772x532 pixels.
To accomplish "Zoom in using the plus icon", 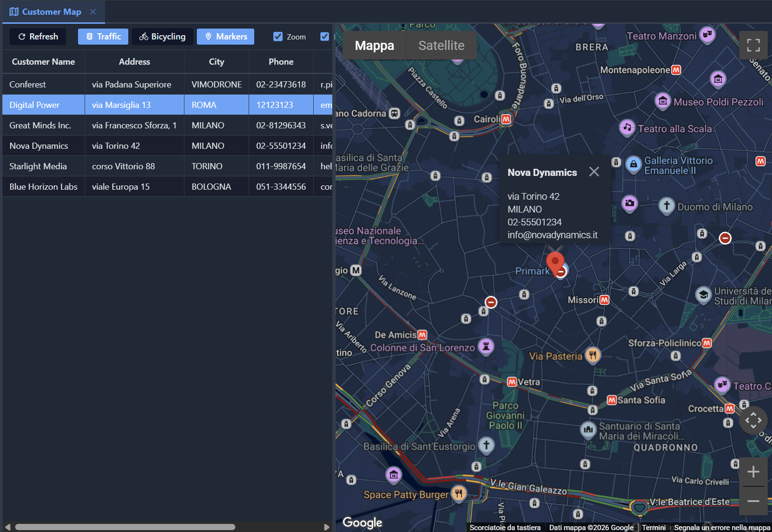I will 753,472.
